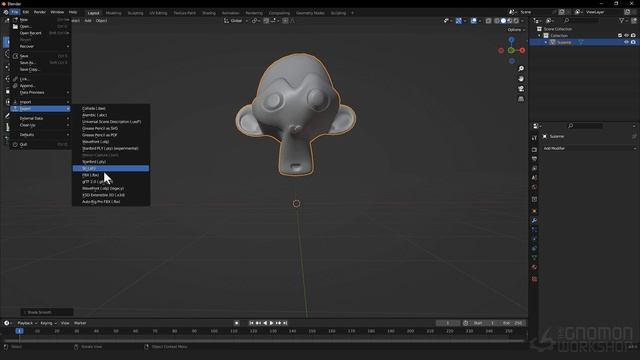Screen dimensions: 640x360
Task: Open the Material properties tab icon
Action: [x=534, y=267]
